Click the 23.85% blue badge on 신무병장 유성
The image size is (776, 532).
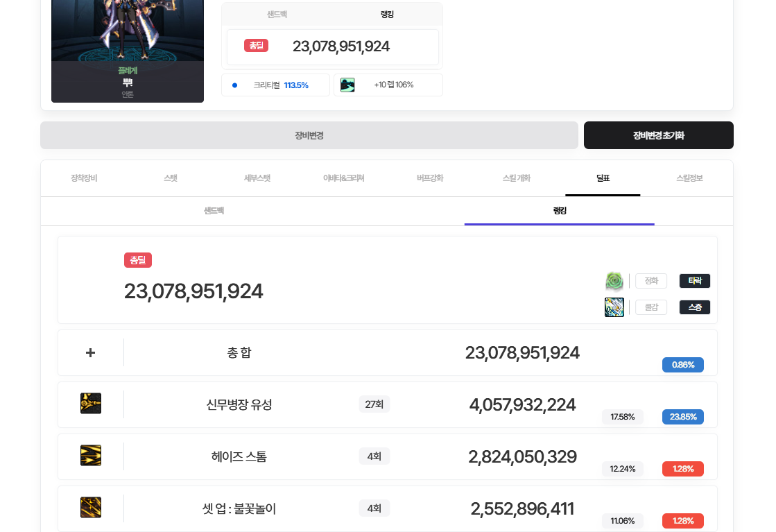(682, 417)
